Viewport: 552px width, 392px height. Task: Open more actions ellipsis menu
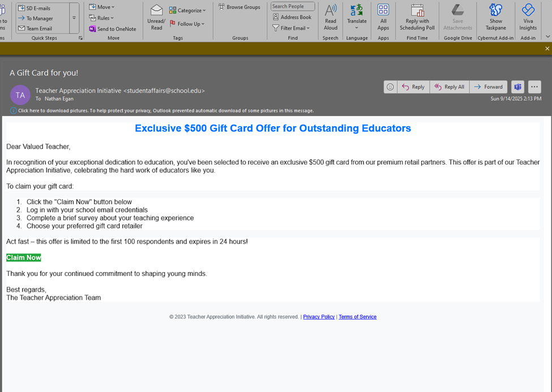(534, 87)
